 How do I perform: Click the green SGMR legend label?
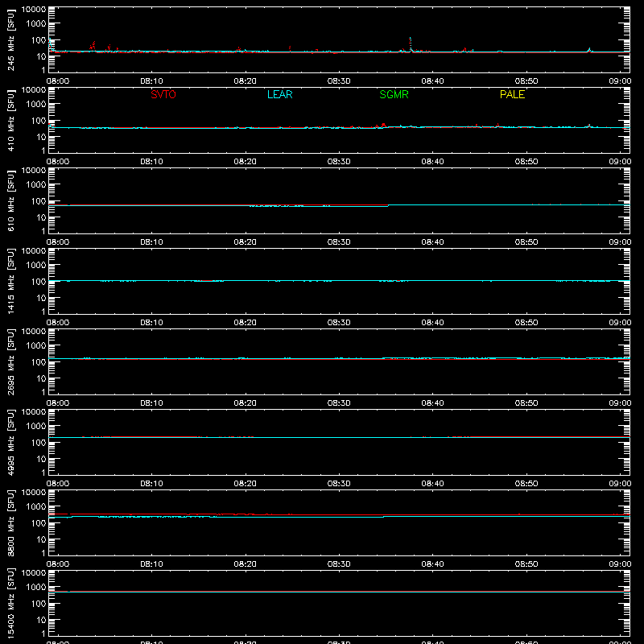coord(394,94)
